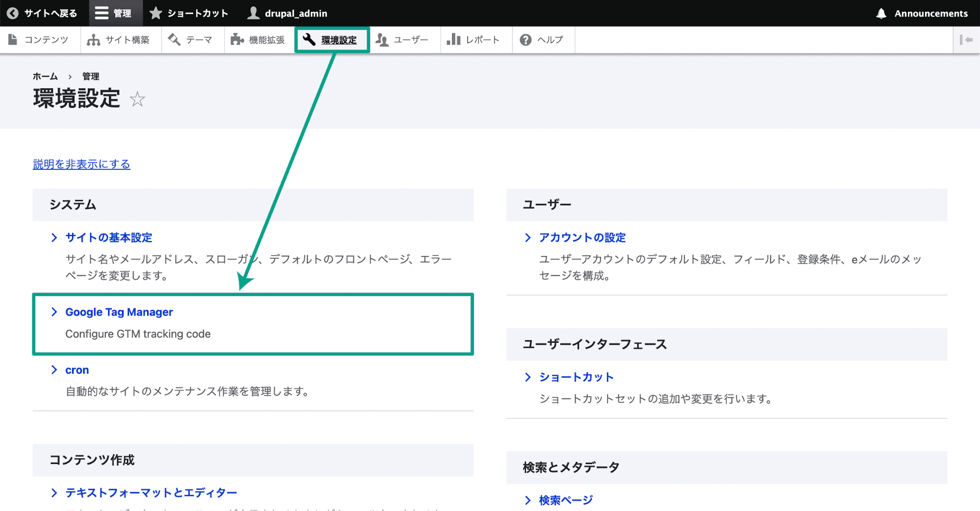980x511 pixels.
Task: Open ショートカット link in the ユーザーインターフェース section
Action: [577, 377]
